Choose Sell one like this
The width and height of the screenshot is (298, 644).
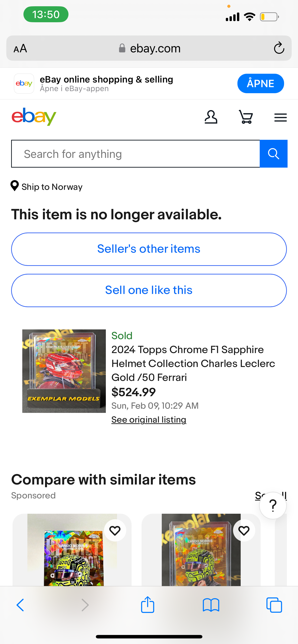coord(149,290)
